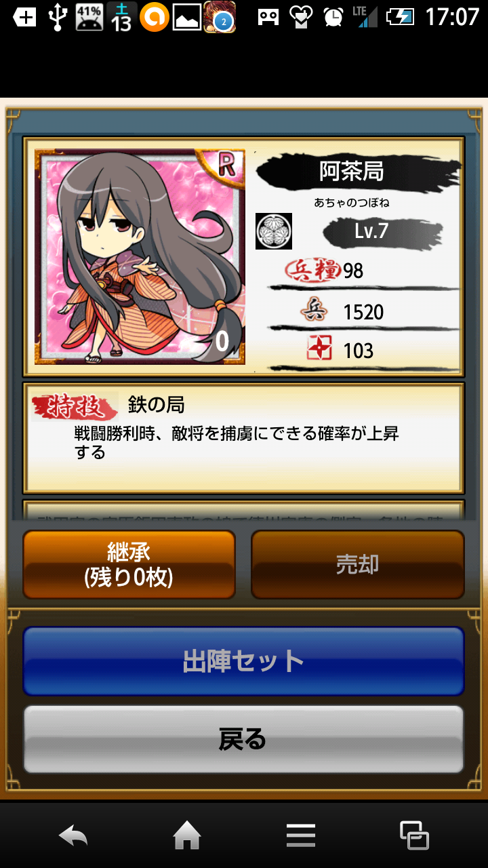Tap the red shuriken attack stat icon
The image size is (488, 868).
coord(319,350)
